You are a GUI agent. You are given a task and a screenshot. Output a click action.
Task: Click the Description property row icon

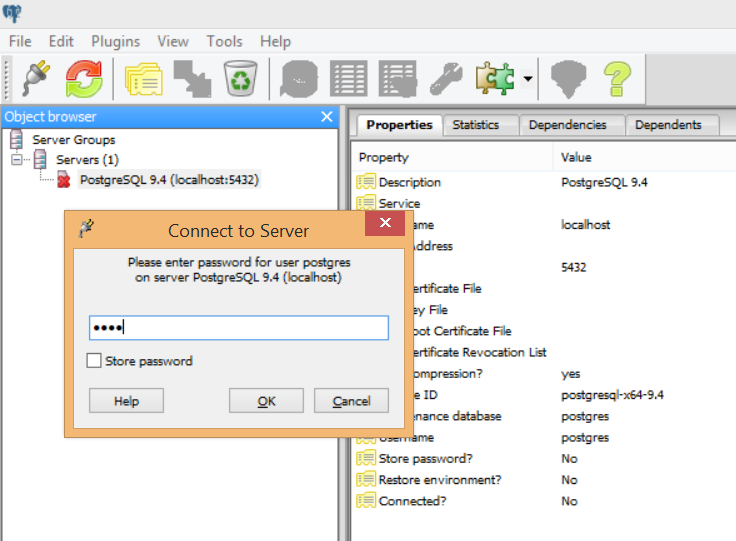(366, 182)
